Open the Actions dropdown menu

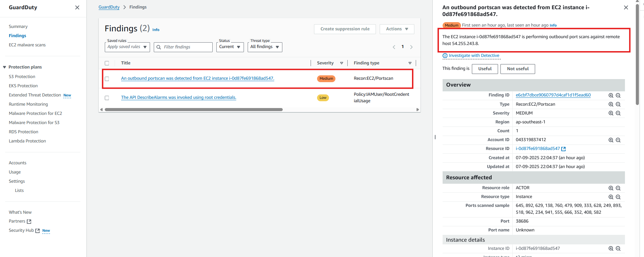click(x=397, y=29)
